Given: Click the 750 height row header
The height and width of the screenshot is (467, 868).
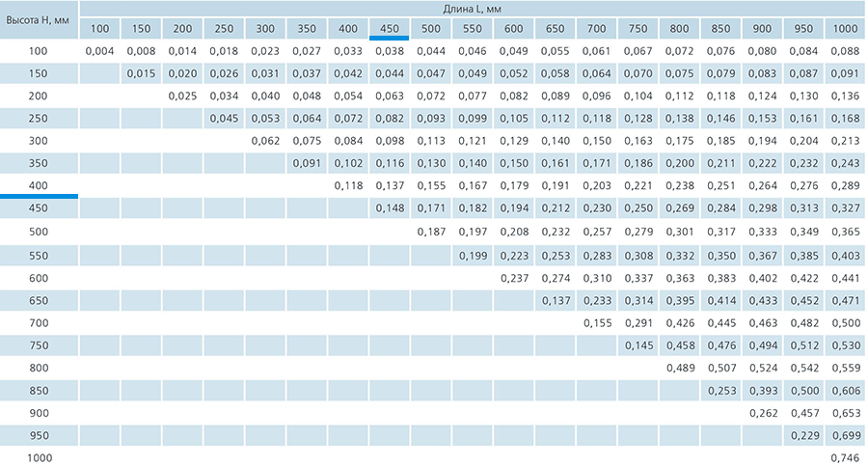Looking at the screenshot, I should [x=39, y=345].
